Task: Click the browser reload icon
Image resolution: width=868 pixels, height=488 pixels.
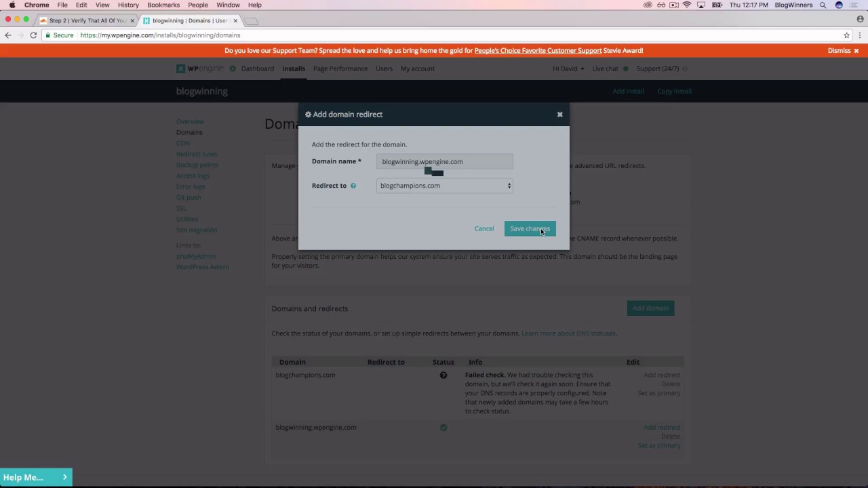Action: [33, 35]
